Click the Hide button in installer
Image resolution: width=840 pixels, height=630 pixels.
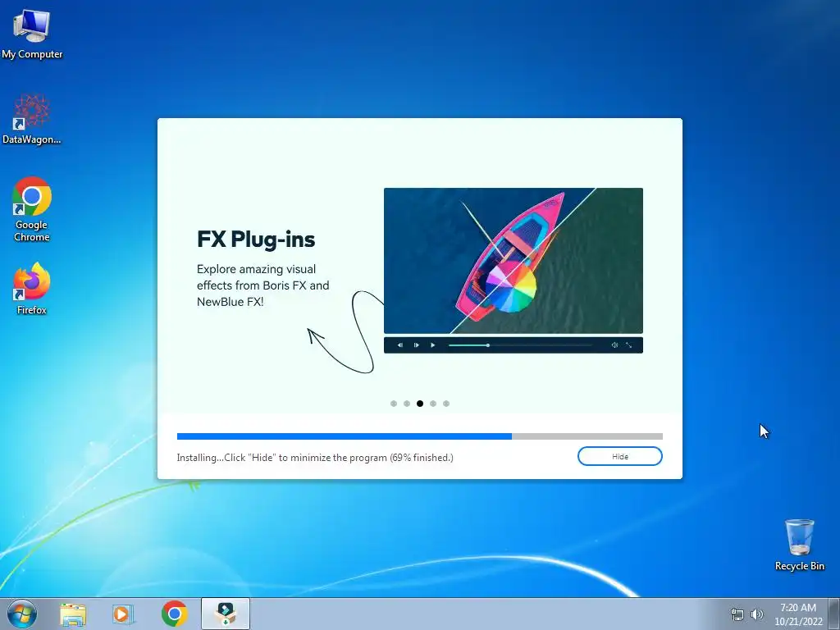[x=620, y=456]
